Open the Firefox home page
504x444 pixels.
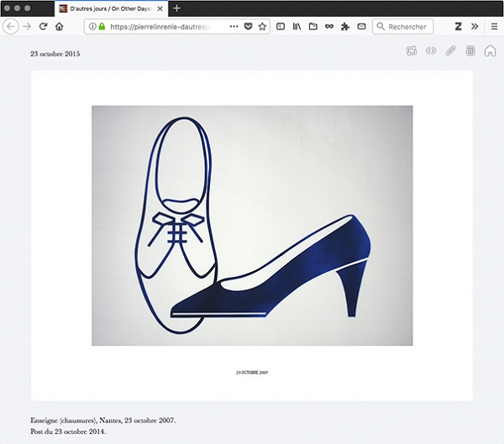pyautogui.click(x=59, y=26)
